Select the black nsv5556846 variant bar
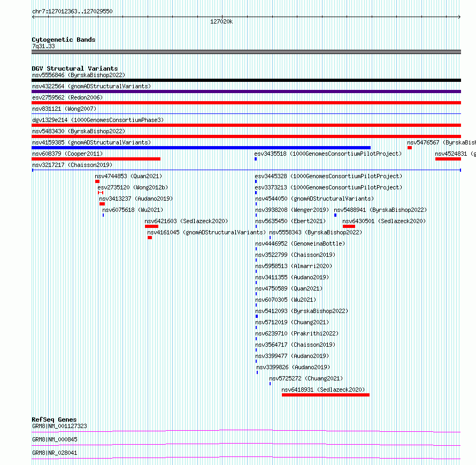Screen dimensions: 476x465 (x=246, y=80)
